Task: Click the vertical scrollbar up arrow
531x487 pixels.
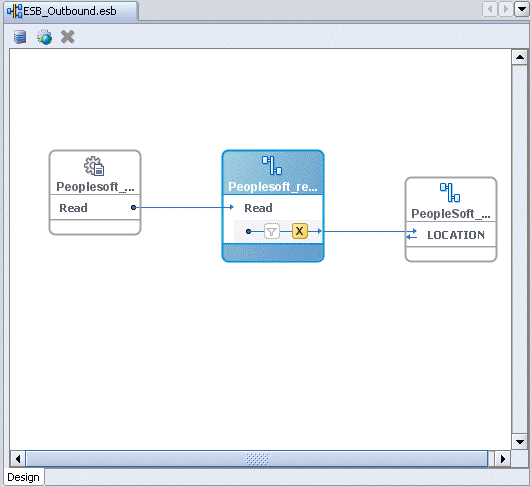Action: 519,57
